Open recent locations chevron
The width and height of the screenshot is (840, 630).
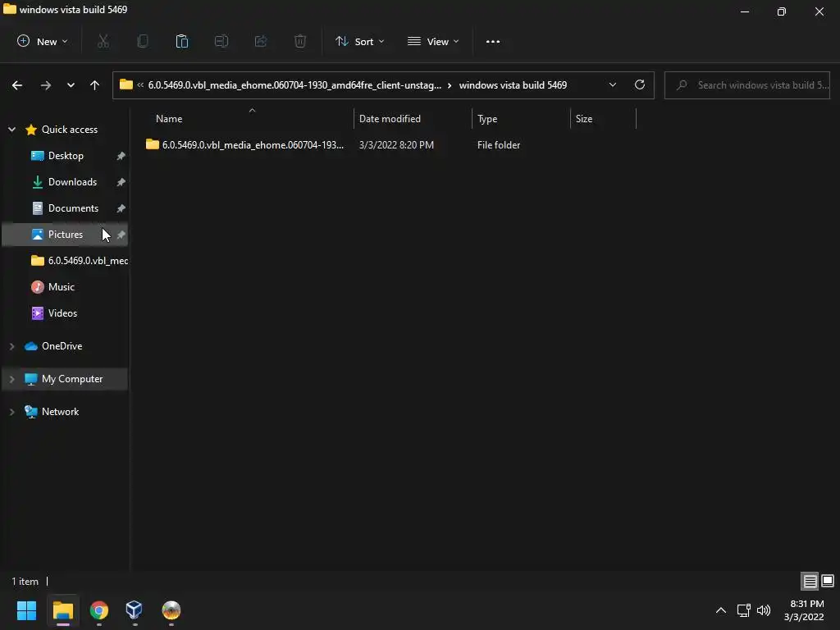[71, 85]
